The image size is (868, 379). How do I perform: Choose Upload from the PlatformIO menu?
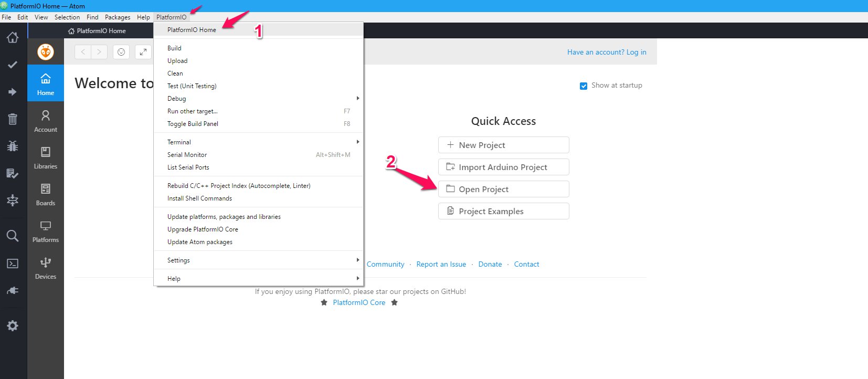tap(258, 61)
